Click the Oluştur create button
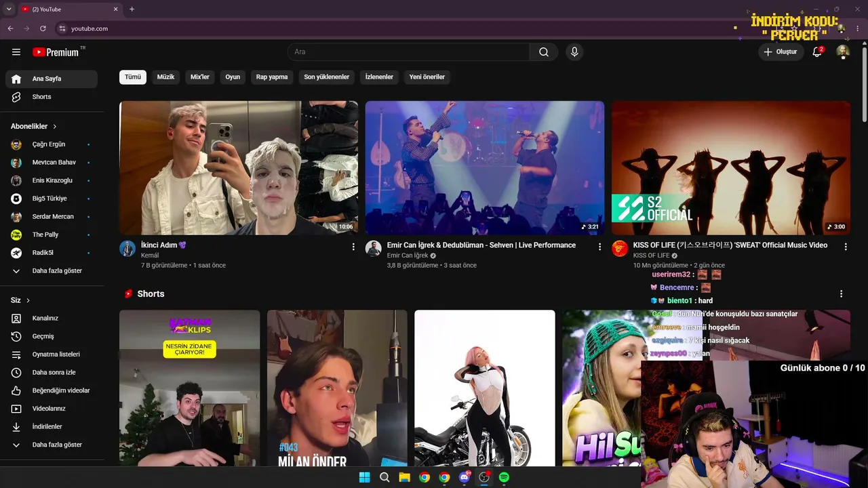Viewport: 868px width, 488px height. [x=781, y=52]
